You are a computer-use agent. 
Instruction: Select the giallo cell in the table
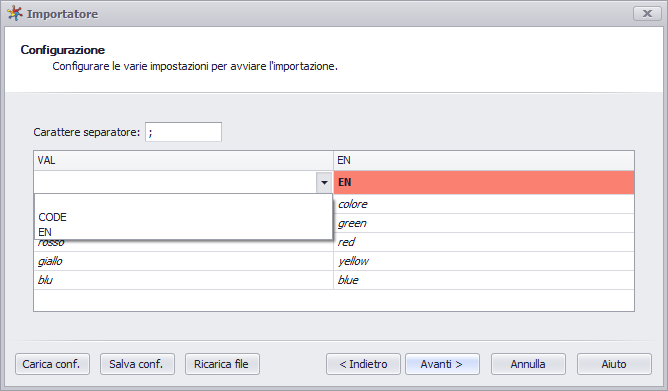[184, 261]
